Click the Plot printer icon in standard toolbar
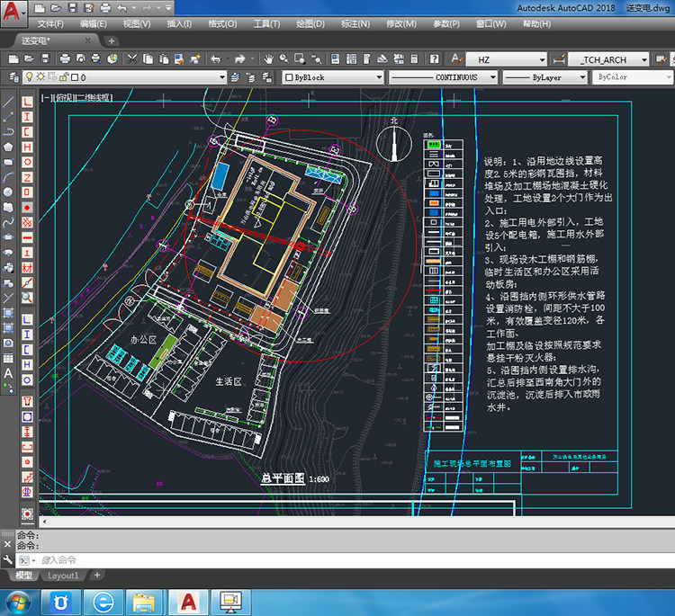 click(x=65, y=59)
